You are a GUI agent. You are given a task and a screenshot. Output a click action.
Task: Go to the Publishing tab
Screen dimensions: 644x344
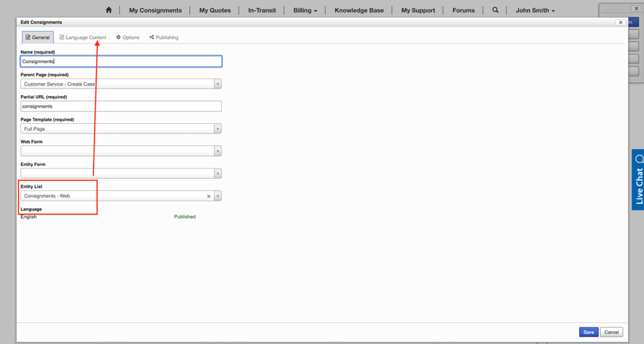[164, 38]
